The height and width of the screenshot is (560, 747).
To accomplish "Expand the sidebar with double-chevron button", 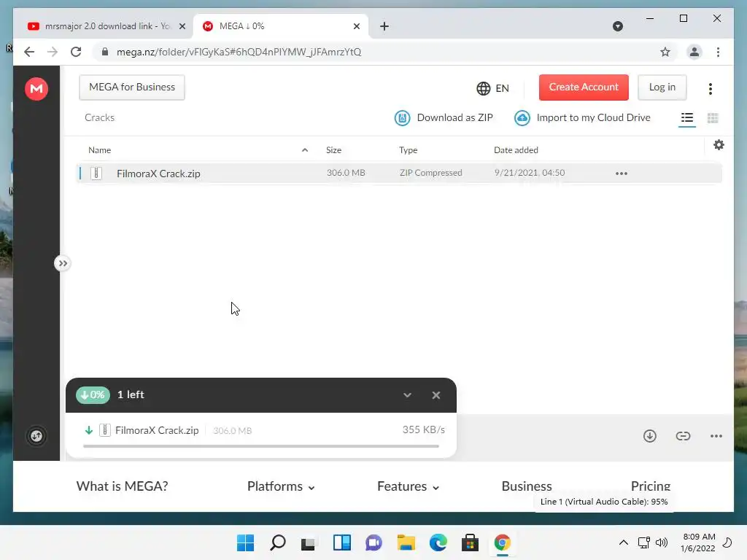I will [63, 263].
